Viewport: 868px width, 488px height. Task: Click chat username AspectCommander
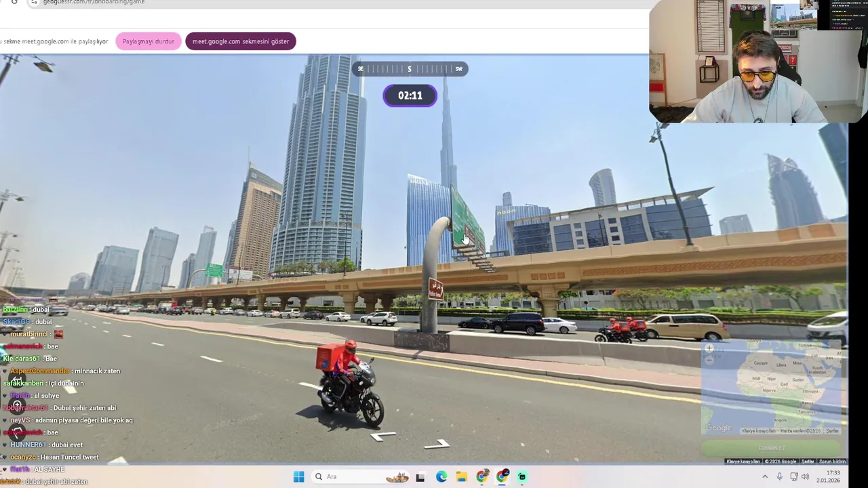[x=39, y=371]
